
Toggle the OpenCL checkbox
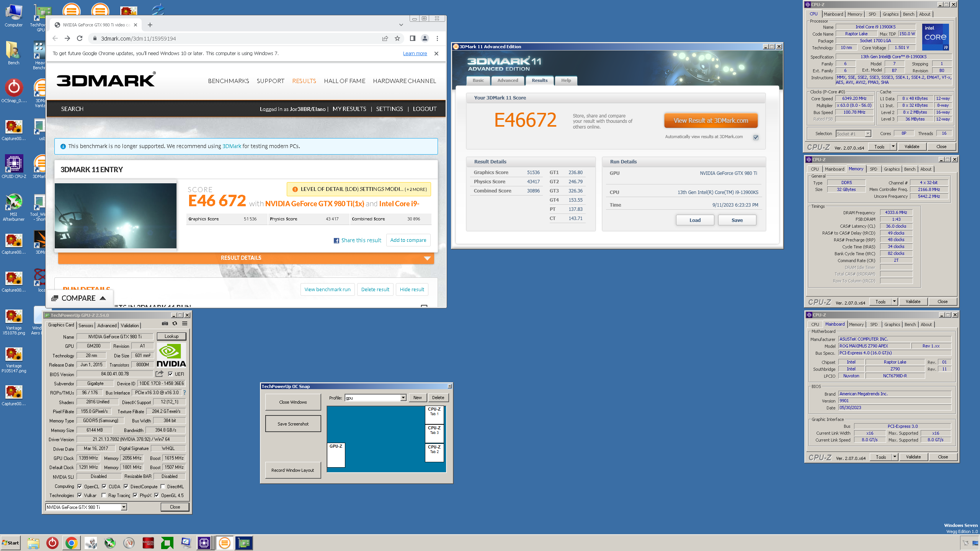(80, 486)
